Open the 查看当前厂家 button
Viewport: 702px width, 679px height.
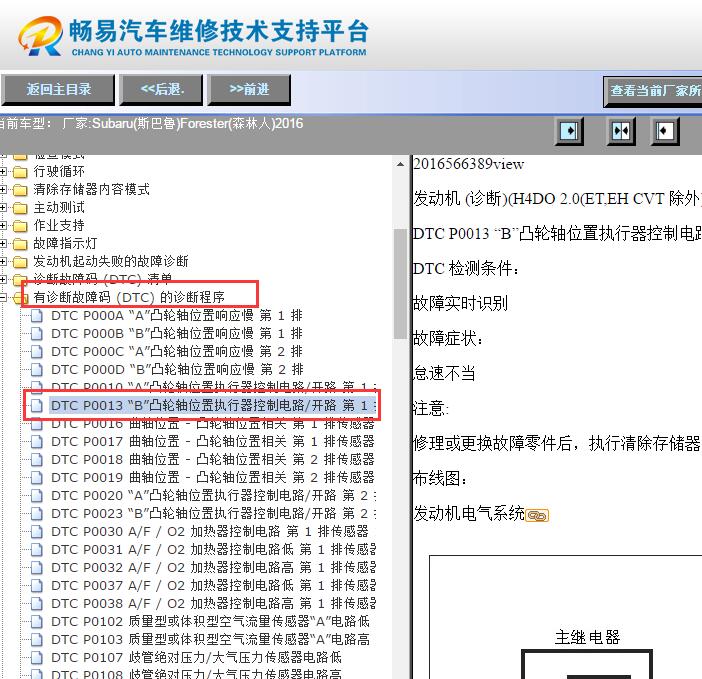[654, 91]
